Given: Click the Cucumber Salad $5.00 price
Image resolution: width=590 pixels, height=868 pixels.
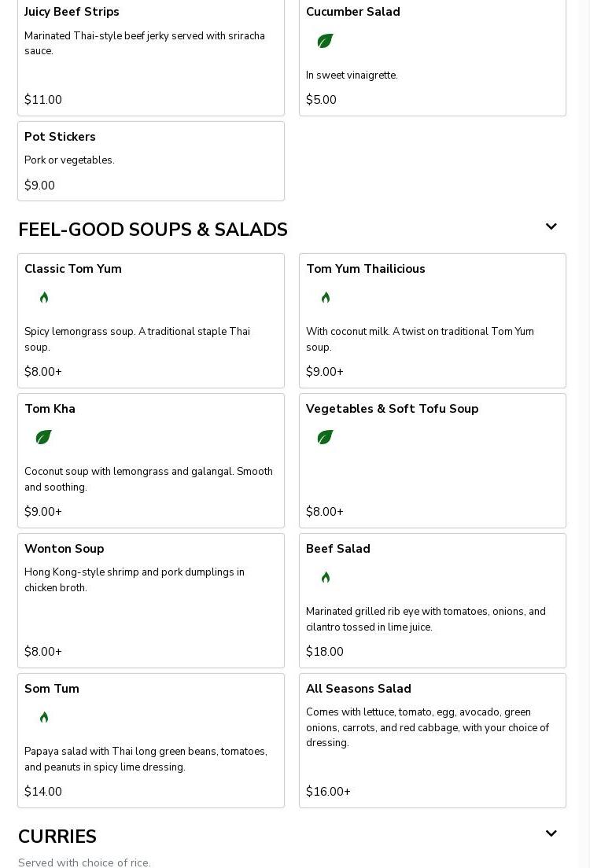Looking at the screenshot, I should pos(321,100).
